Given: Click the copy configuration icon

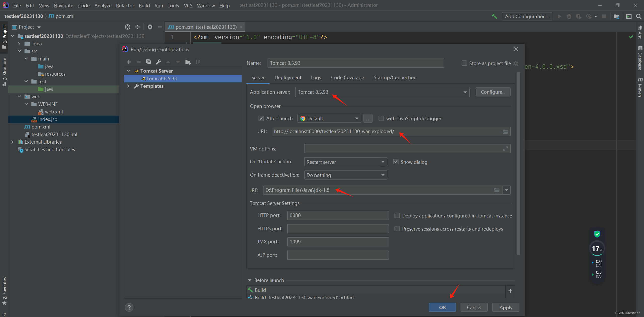Looking at the screenshot, I should coord(148,62).
